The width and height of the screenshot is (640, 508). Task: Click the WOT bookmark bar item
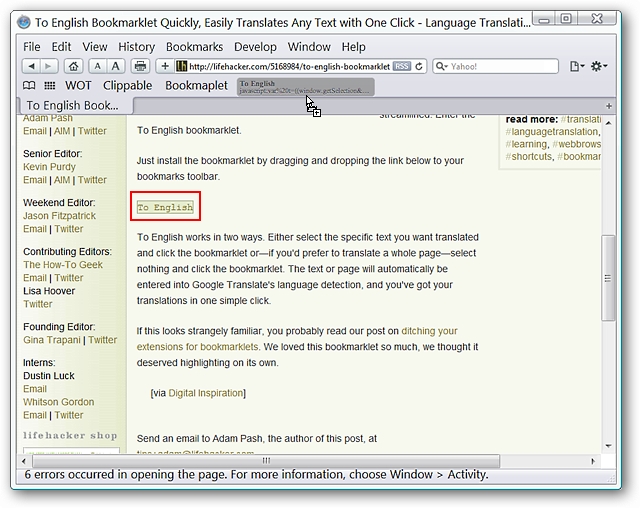coord(78,85)
